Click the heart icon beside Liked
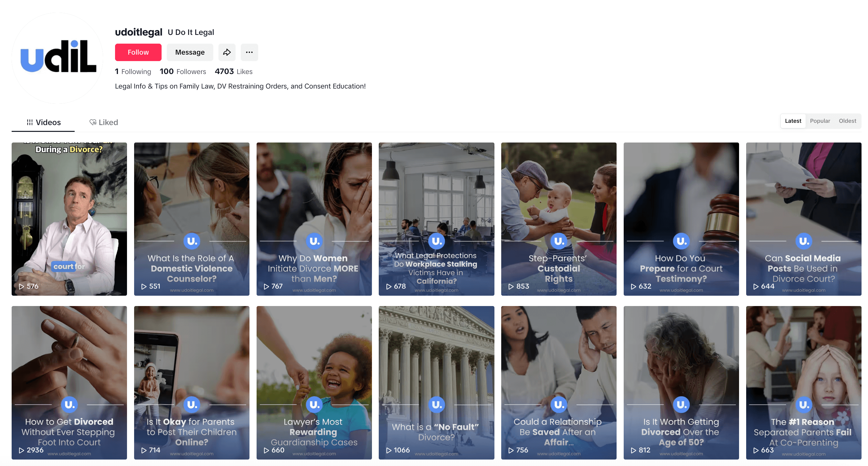Screen dimensions: 868x466 pos(93,122)
